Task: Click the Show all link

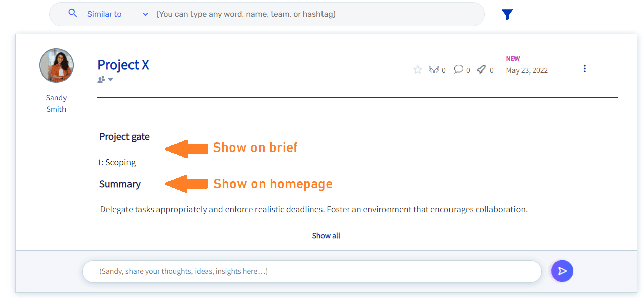Action: (326, 236)
